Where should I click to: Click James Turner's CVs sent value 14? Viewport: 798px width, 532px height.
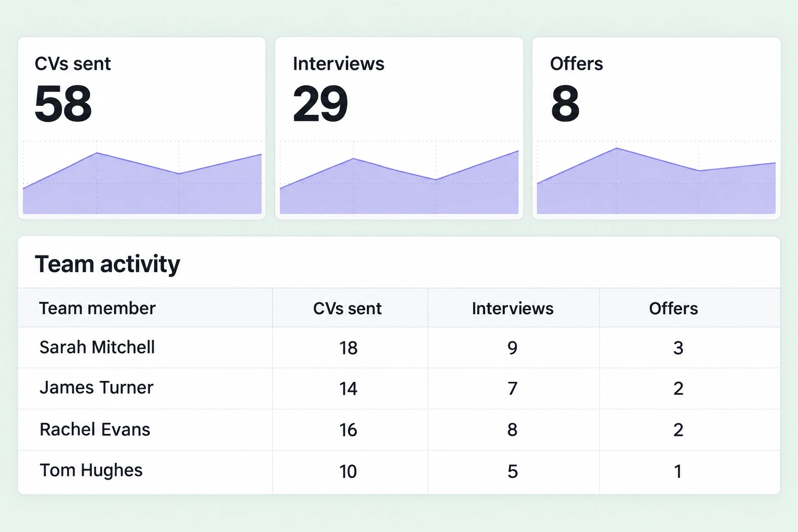click(x=348, y=389)
